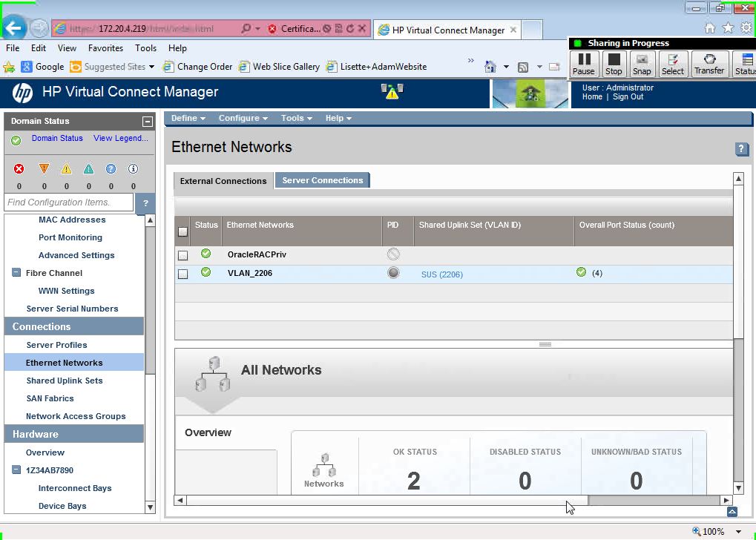Select the External Connections tab
This screenshot has width=756, height=540.
point(223,181)
